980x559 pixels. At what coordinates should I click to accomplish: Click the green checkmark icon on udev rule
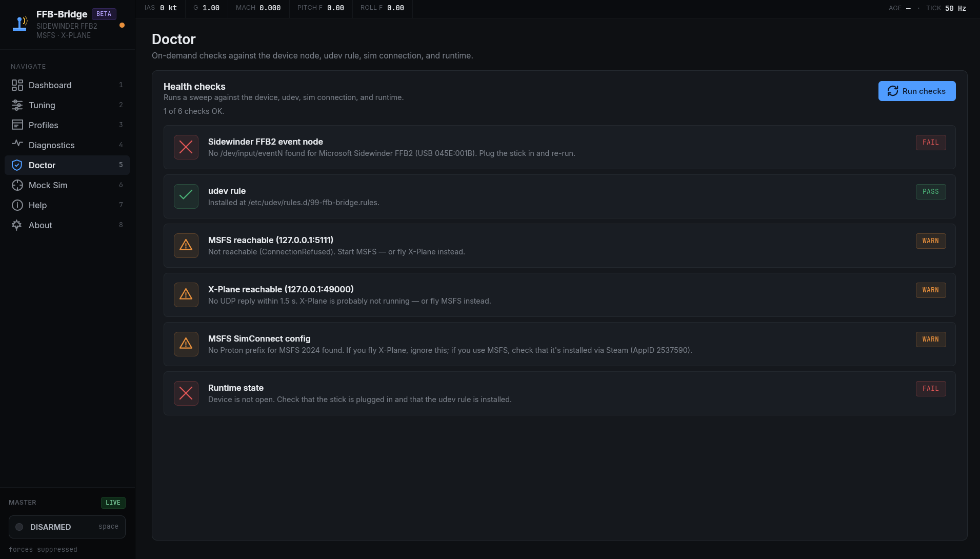pyautogui.click(x=186, y=196)
